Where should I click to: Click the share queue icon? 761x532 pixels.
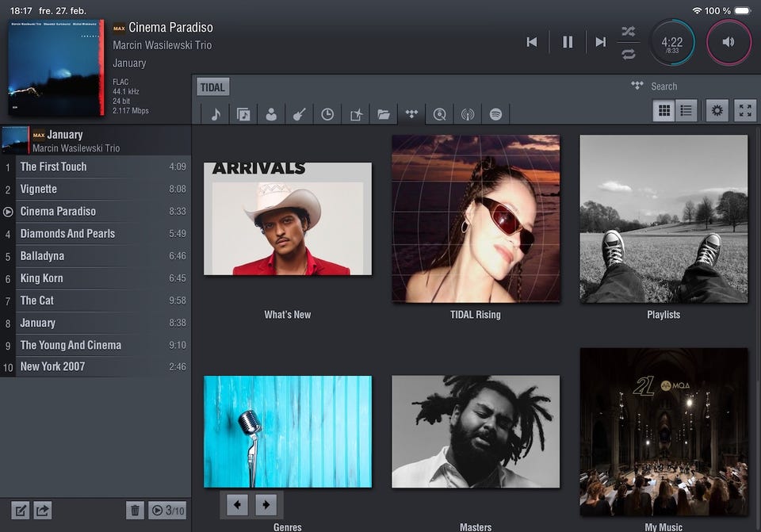[43, 511]
